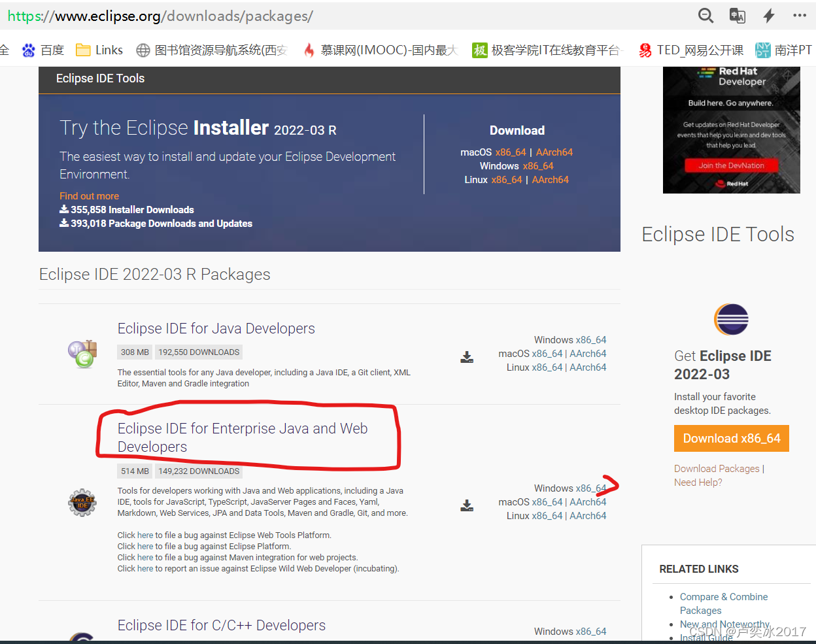
Task: Download Installer for Windows x86_64
Action: [x=538, y=166]
